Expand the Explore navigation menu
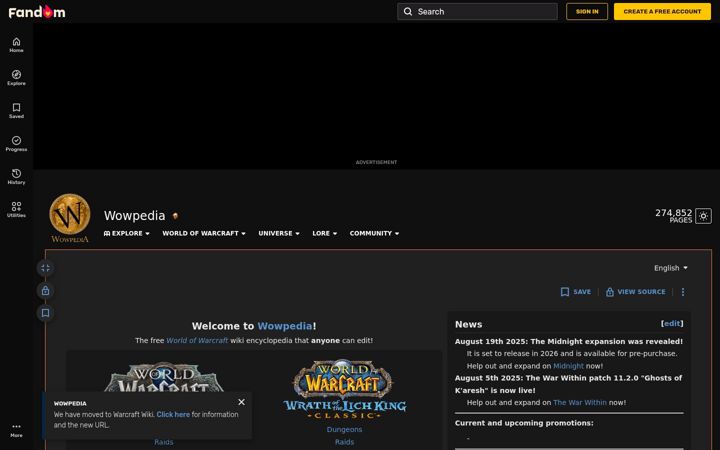 127,233
